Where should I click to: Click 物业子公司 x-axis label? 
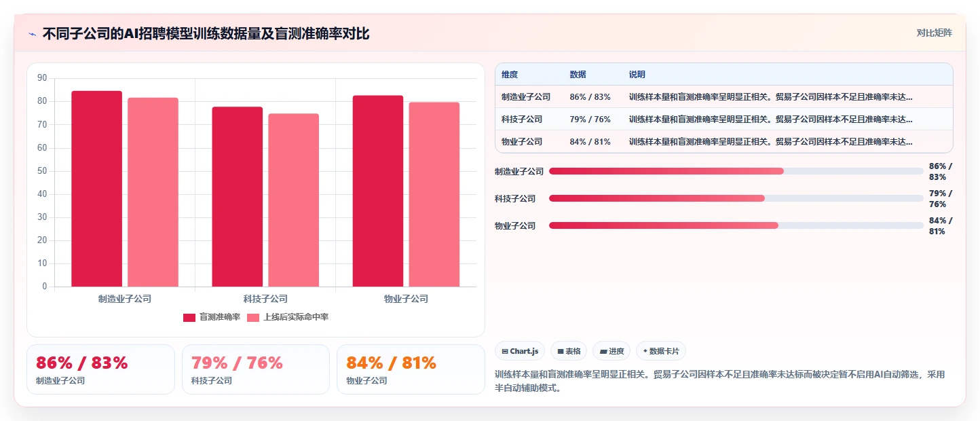click(406, 299)
